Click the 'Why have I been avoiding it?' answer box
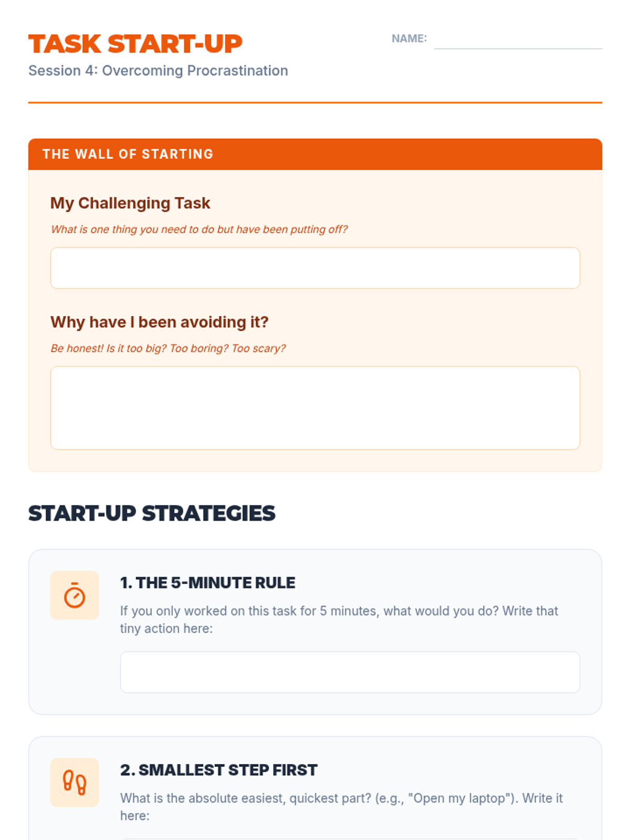This screenshot has height=840, width=630. (x=315, y=408)
